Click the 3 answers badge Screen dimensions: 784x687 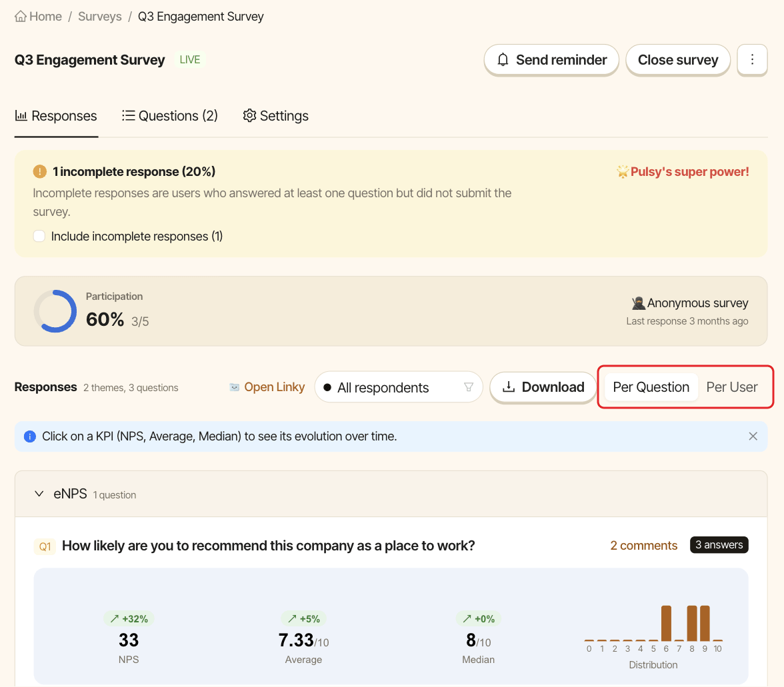(719, 545)
